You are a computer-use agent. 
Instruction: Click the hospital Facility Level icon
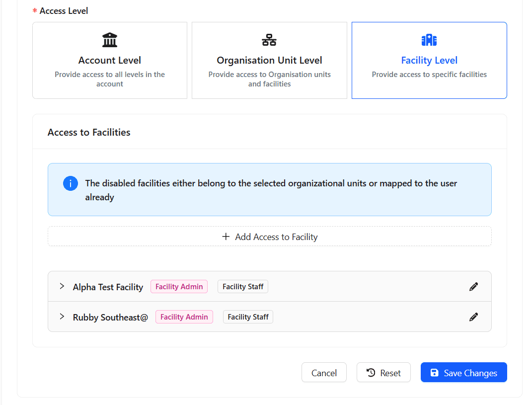tap(429, 40)
